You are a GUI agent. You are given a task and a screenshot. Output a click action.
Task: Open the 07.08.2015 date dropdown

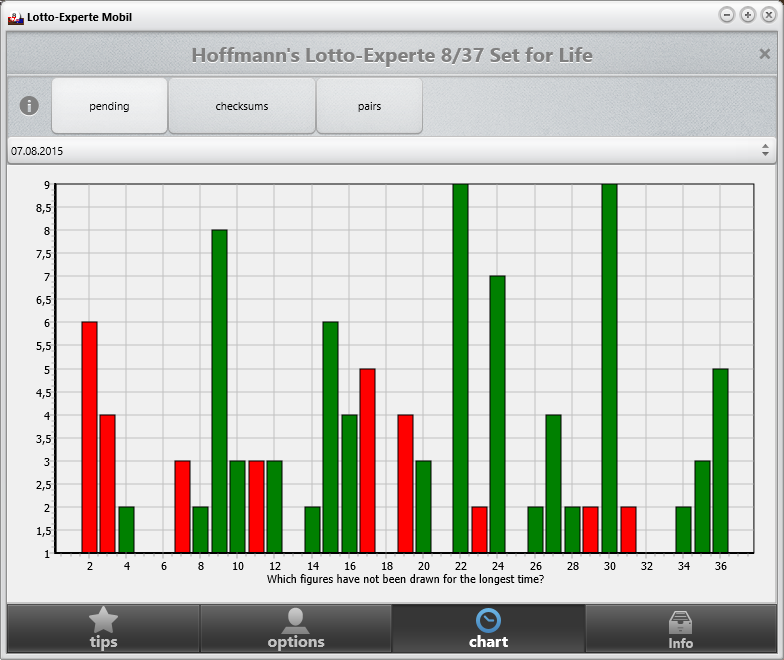tap(392, 150)
